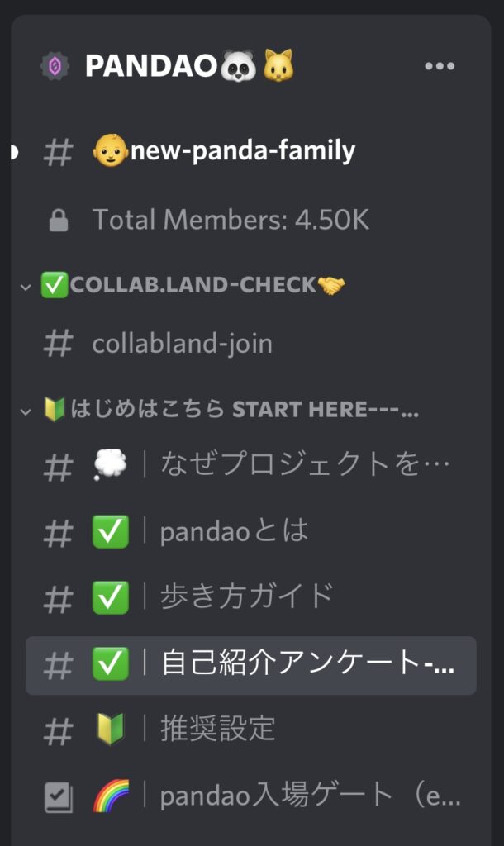The width and height of the screenshot is (504, 846).
Task: Open the three-dot server options menu
Action: pos(440,66)
